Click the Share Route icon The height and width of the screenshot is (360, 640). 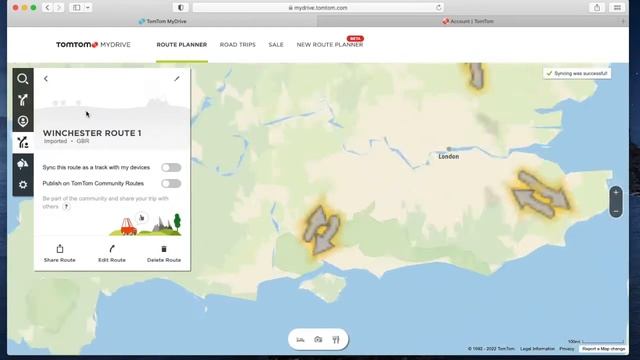60,249
